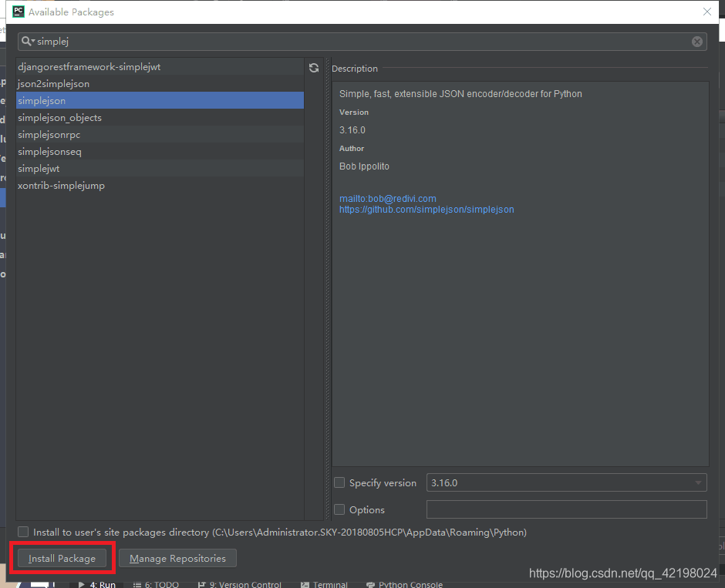
Task: Close the Available Packages dialog
Action: 707,12
